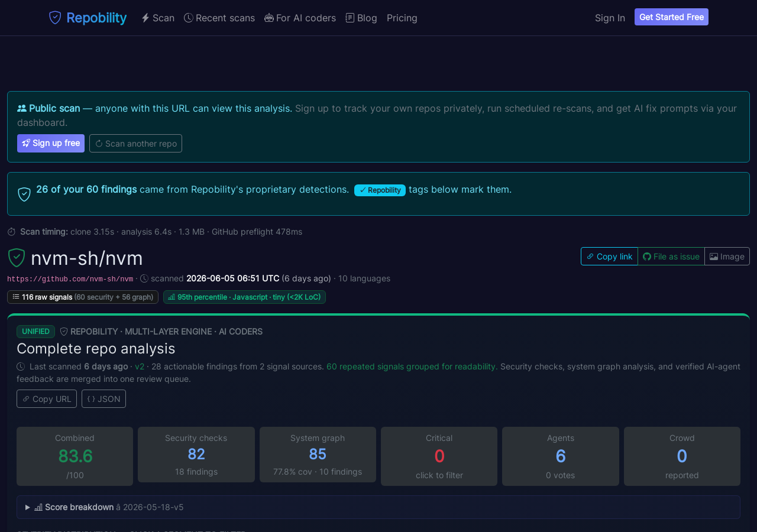Click Get Started Free button
Image resolution: width=757 pixels, height=532 pixels.
(x=671, y=17)
